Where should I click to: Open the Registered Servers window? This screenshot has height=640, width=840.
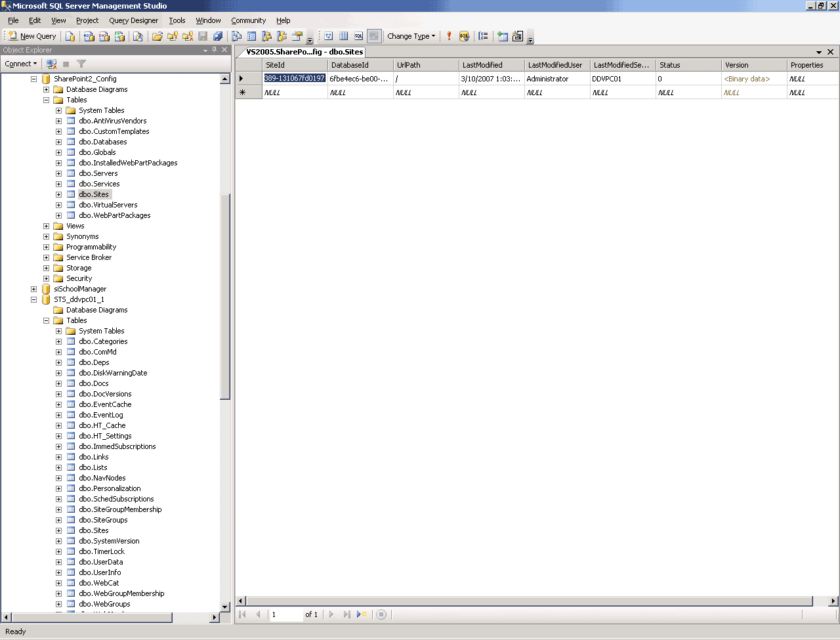(x=237, y=36)
